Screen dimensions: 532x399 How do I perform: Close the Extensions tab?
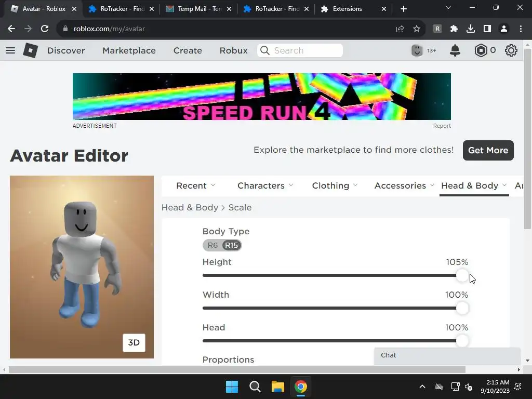[x=384, y=9]
